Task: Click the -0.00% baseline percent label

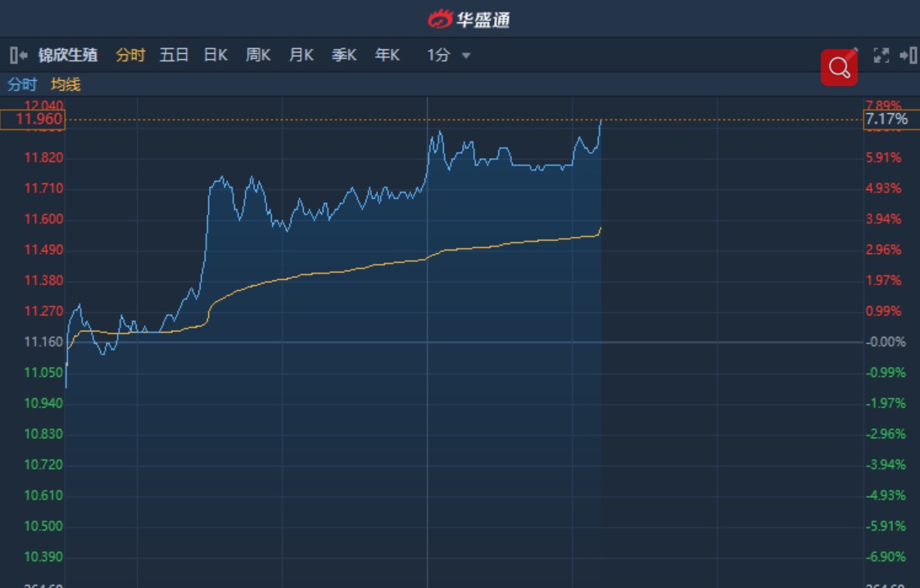Action: coord(886,341)
